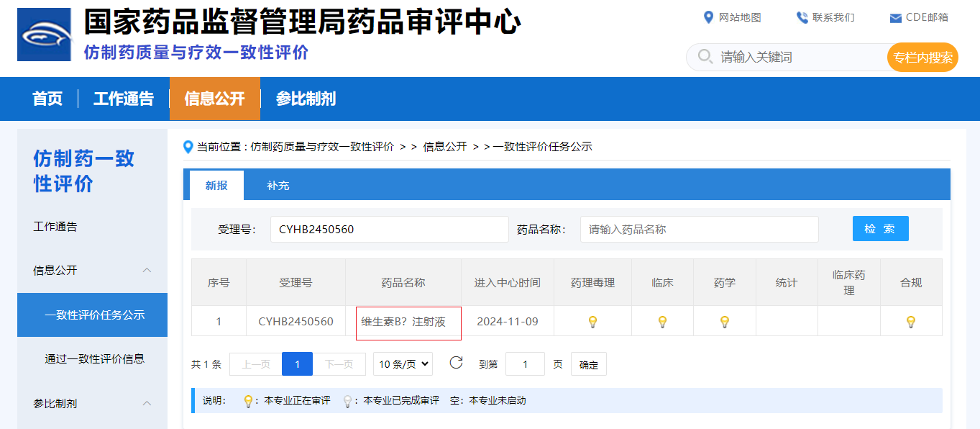Click inside the 药品名称 input field
The height and width of the screenshot is (429, 980).
point(699,228)
